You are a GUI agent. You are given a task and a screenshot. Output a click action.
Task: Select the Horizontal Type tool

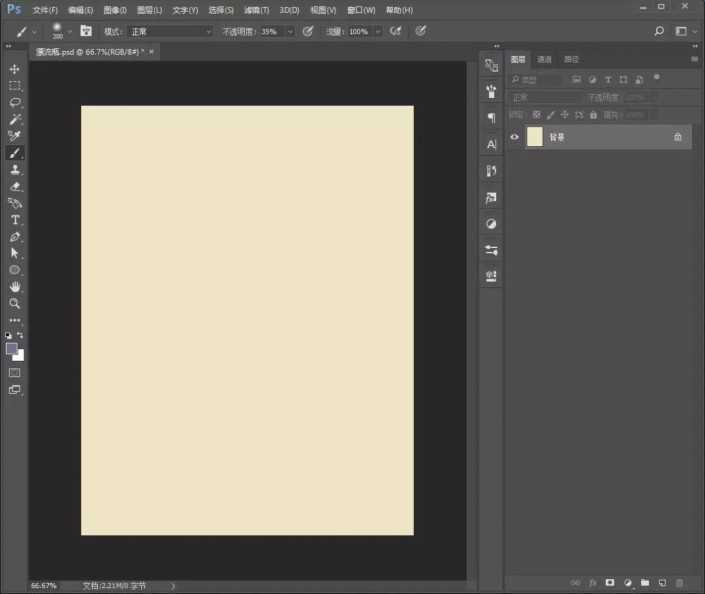[x=15, y=219]
